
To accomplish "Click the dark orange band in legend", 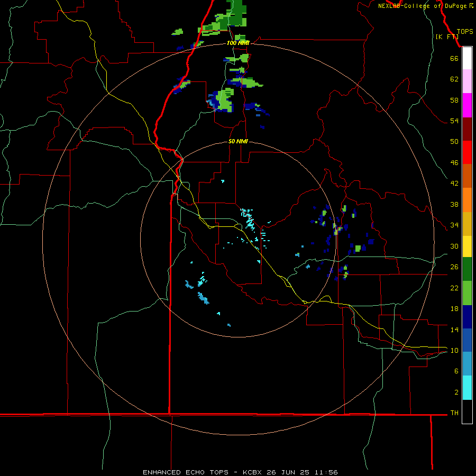I will pos(467,176).
